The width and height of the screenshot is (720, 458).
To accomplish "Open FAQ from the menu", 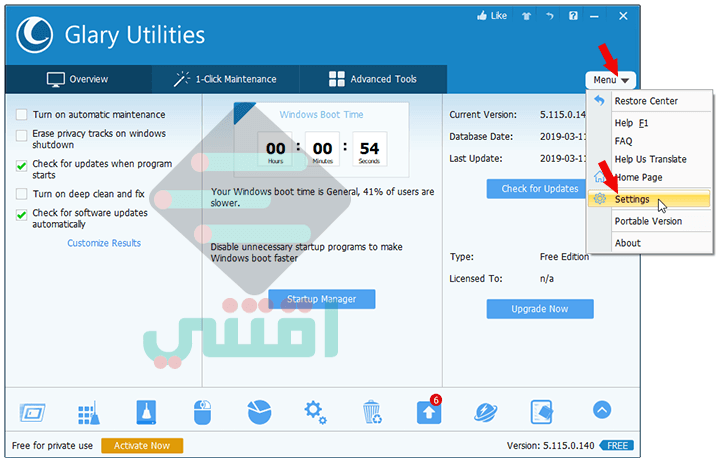I will (649, 141).
